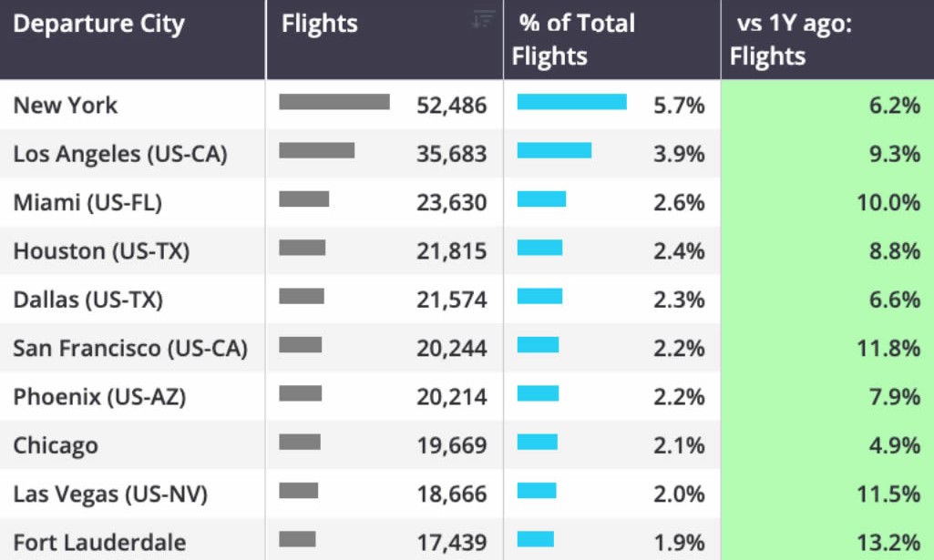Click the blue percent bar for Los Angeles
934x560 pixels.
[x=554, y=150]
